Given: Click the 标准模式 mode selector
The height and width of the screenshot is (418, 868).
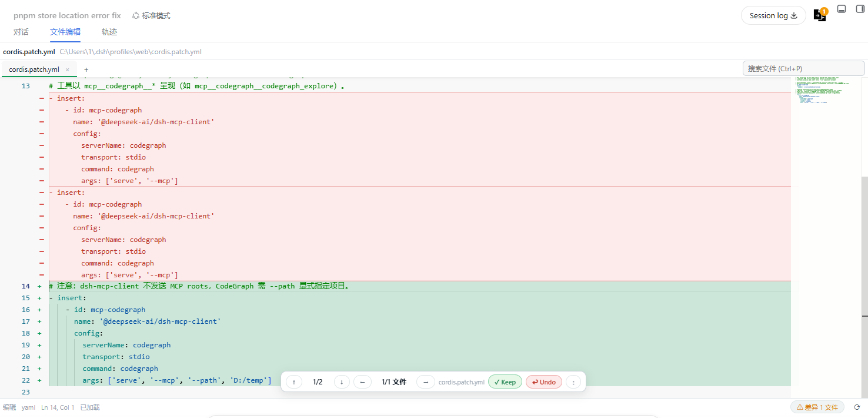Looking at the screenshot, I should (151, 16).
